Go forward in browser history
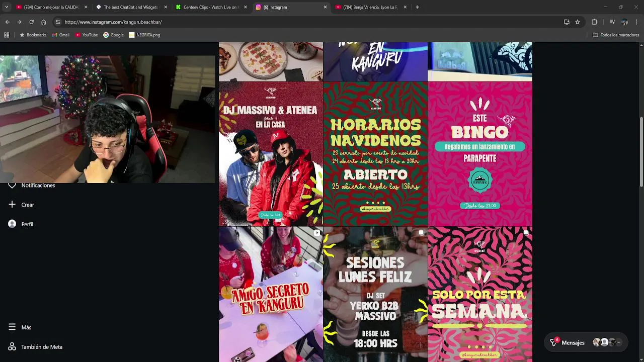This screenshot has width=644, height=362. pyautogui.click(x=19, y=22)
